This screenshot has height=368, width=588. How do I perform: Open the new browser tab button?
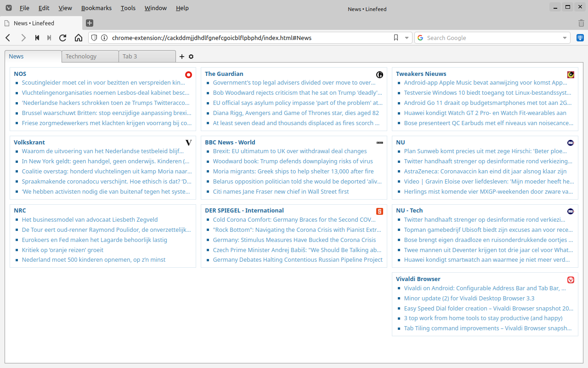coord(90,23)
